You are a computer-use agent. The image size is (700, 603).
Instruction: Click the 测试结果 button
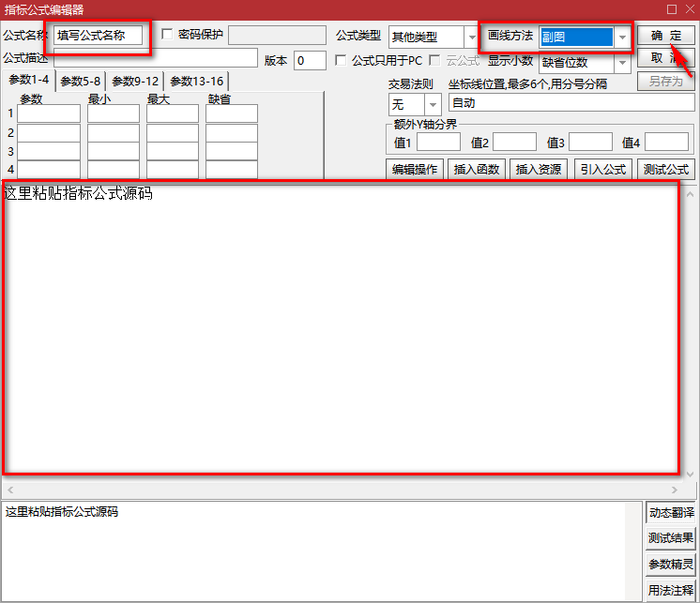[671, 538]
